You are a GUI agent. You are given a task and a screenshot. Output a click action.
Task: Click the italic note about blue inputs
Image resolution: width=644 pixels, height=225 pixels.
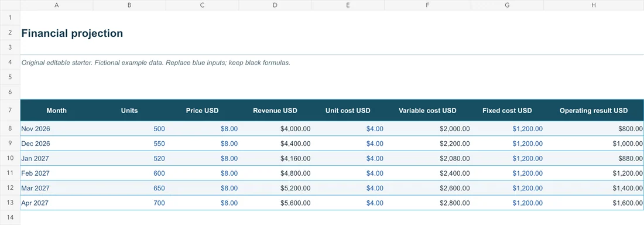pos(156,63)
